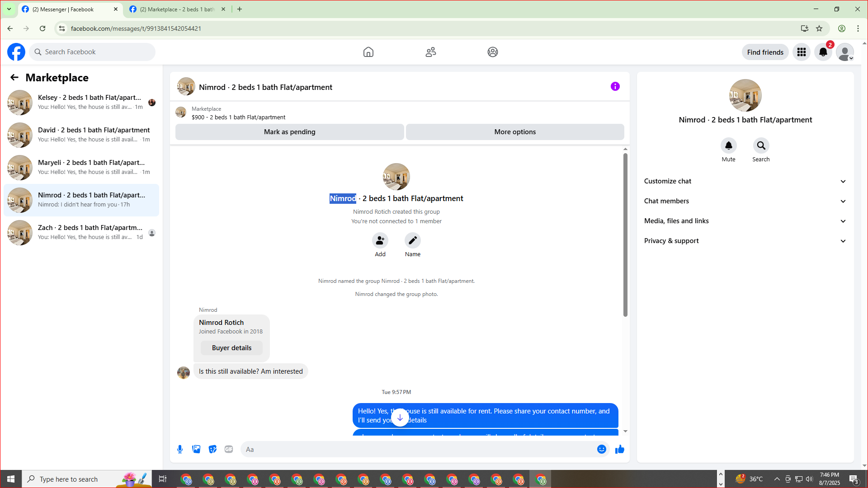The image size is (868, 488).
Task: Search in conversation magnifier icon
Action: (761, 145)
